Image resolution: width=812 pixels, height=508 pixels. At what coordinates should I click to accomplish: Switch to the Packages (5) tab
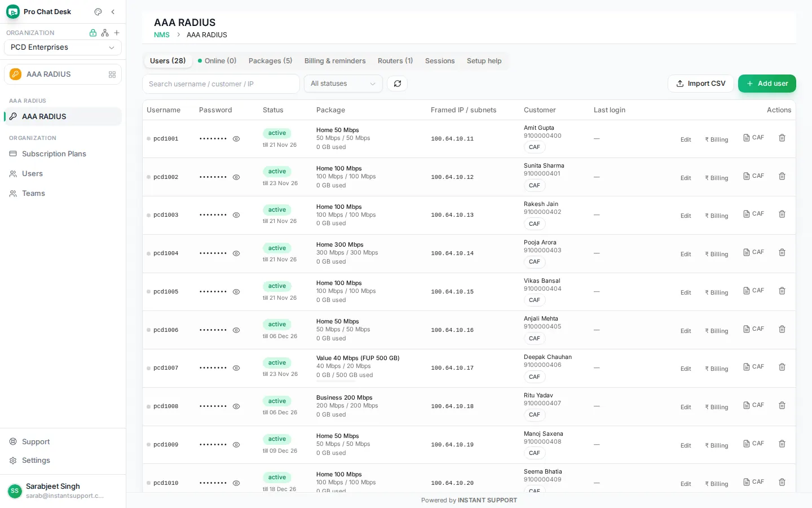click(270, 61)
